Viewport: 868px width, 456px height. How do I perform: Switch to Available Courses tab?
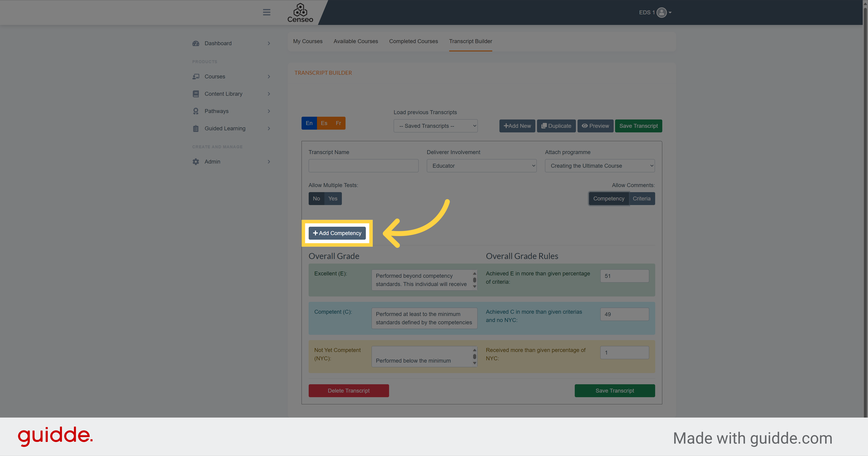[355, 41]
